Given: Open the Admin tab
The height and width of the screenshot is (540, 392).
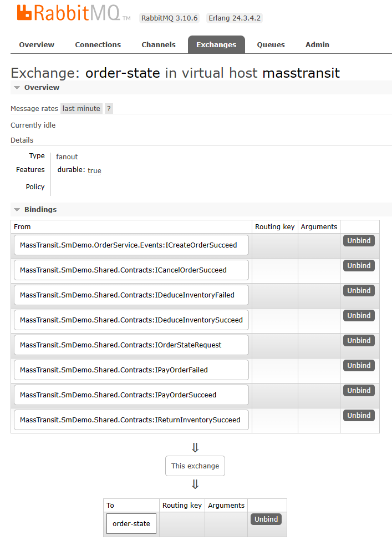Looking at the screenshot, I should (317, 45).
